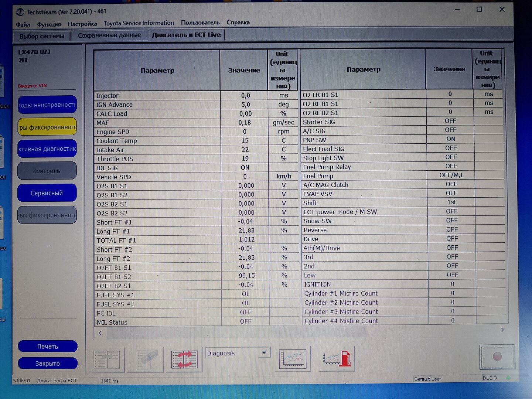Select the Engine SPD parameter row
This screenshot has width=532, height=399.
click(196, 132)
